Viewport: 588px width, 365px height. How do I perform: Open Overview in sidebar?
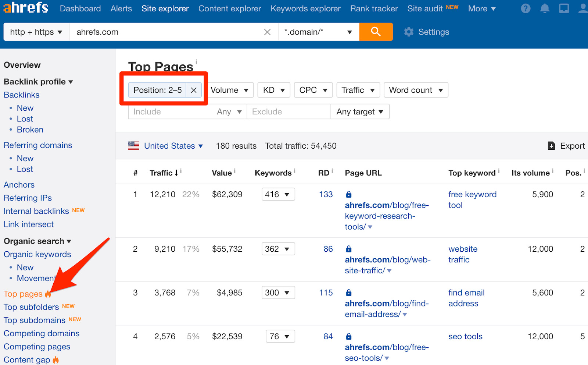pyautogui.click(x=22, y=65)
